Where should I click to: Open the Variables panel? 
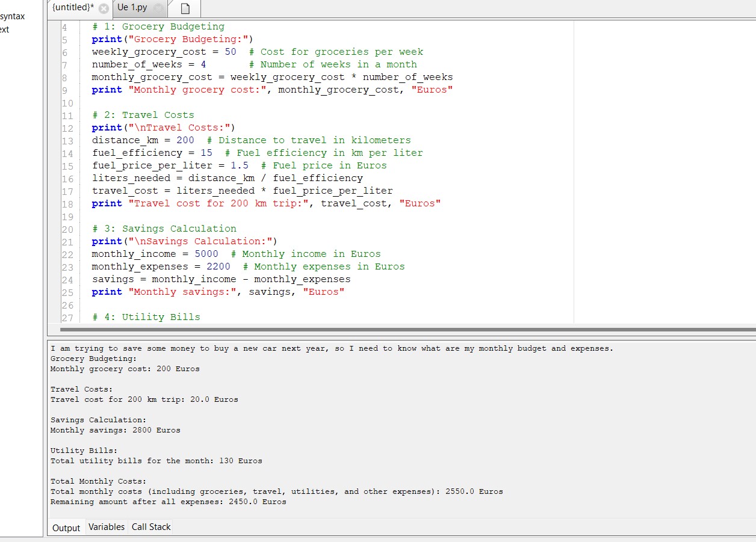(x=107, y=527)
